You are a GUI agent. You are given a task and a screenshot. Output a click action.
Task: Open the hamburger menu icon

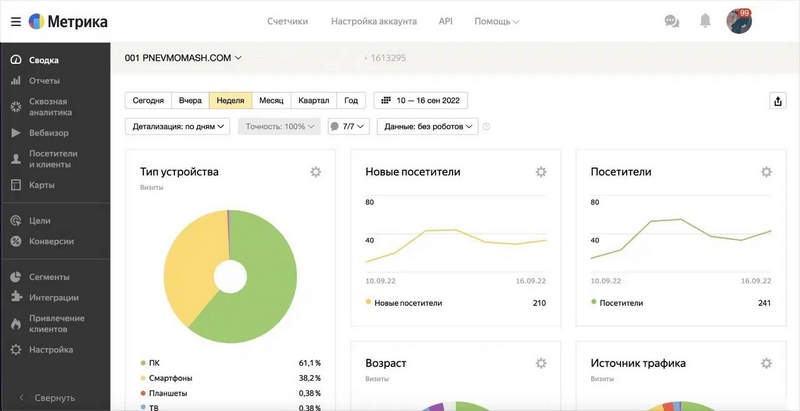(16, 22)
